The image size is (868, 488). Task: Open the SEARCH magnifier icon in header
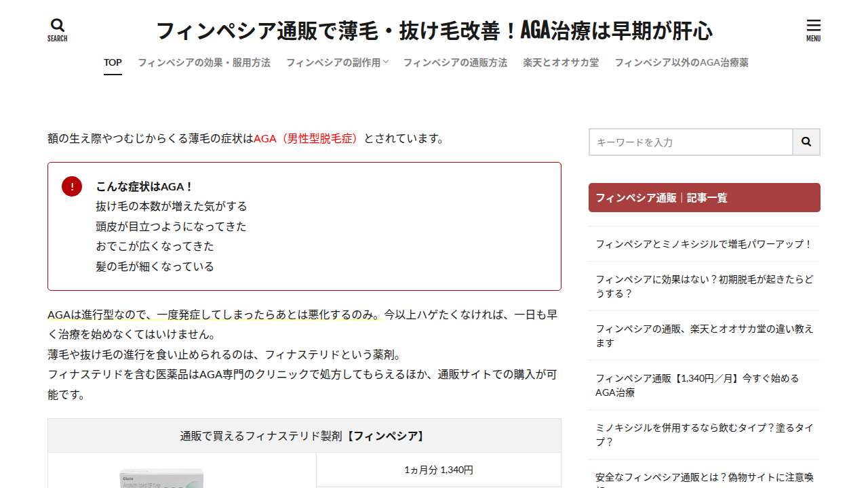click(x=58, y=30)
